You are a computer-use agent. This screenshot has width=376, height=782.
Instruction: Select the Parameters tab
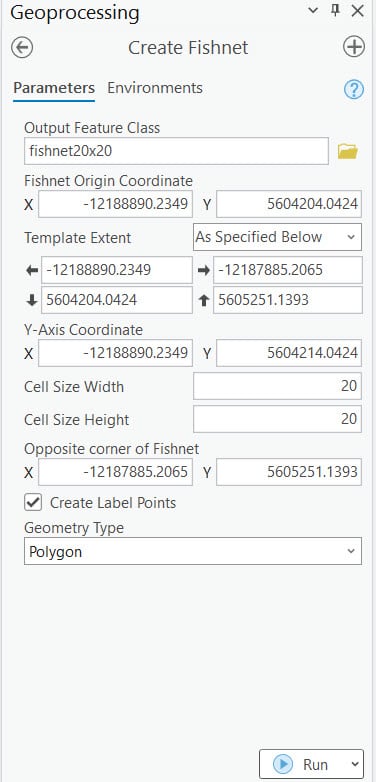click(54, 88)
